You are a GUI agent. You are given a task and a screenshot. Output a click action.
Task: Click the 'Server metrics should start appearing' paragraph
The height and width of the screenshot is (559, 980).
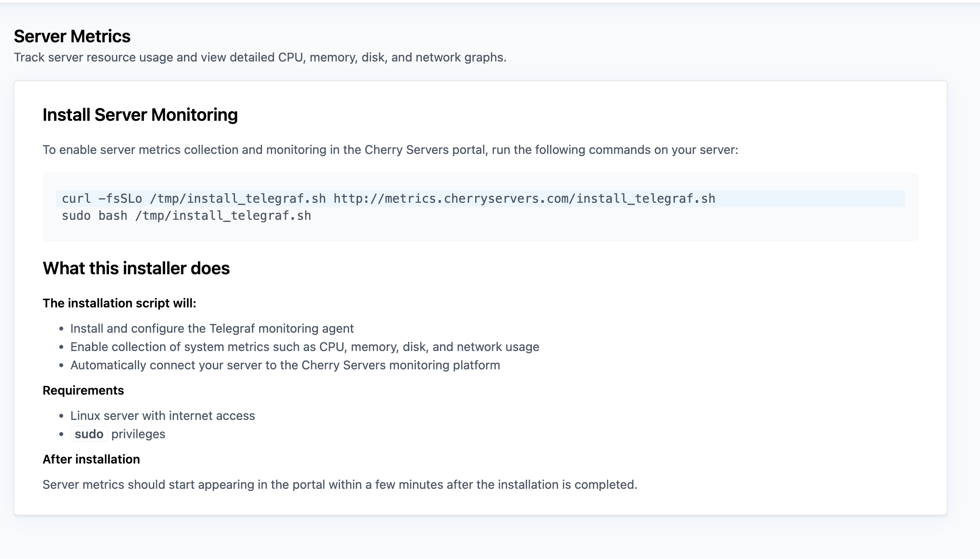pos(340,484)
